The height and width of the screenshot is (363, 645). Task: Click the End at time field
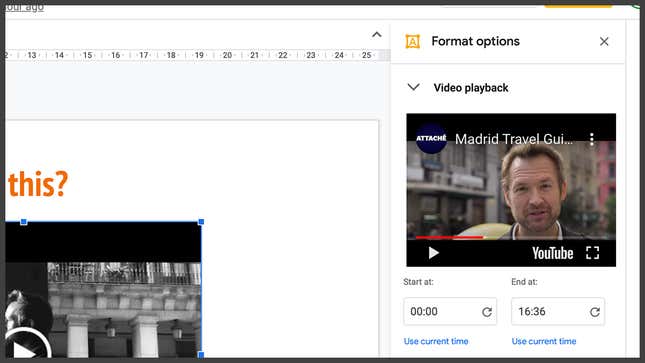558,312
